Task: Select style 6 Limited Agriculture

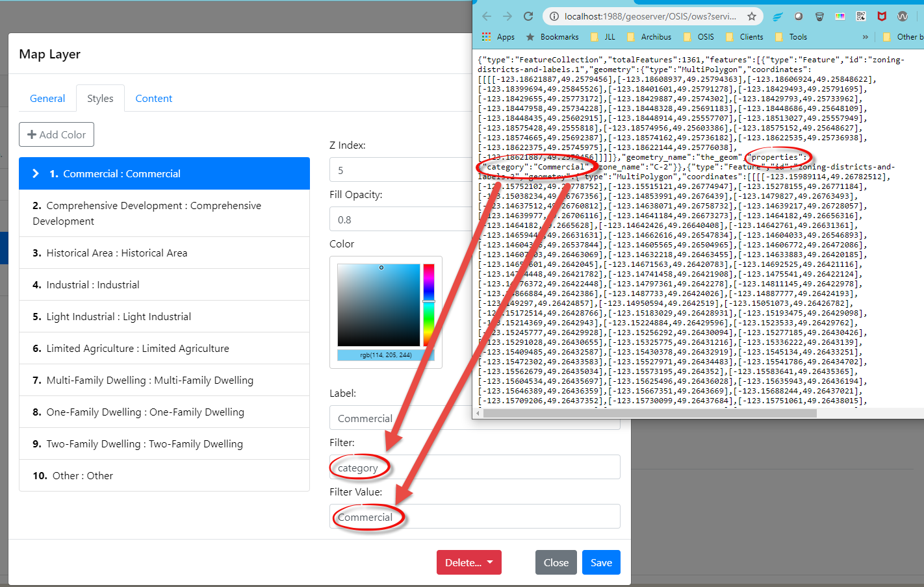Action: pyautogui.click(x=164, y=348)
